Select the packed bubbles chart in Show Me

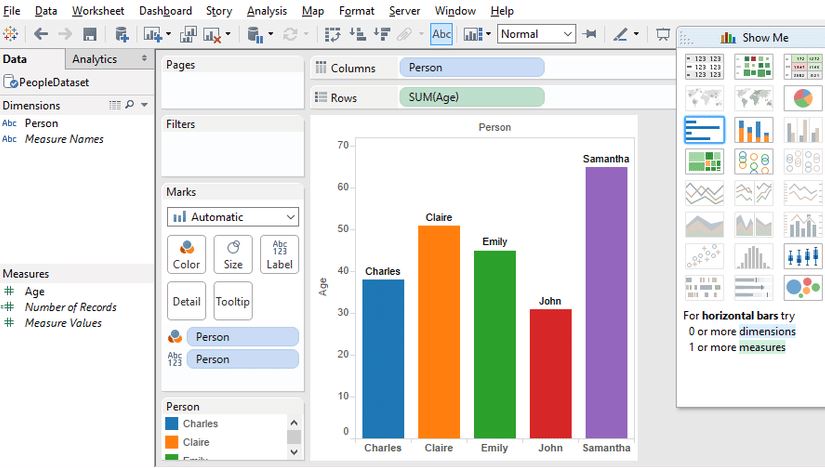803,287
